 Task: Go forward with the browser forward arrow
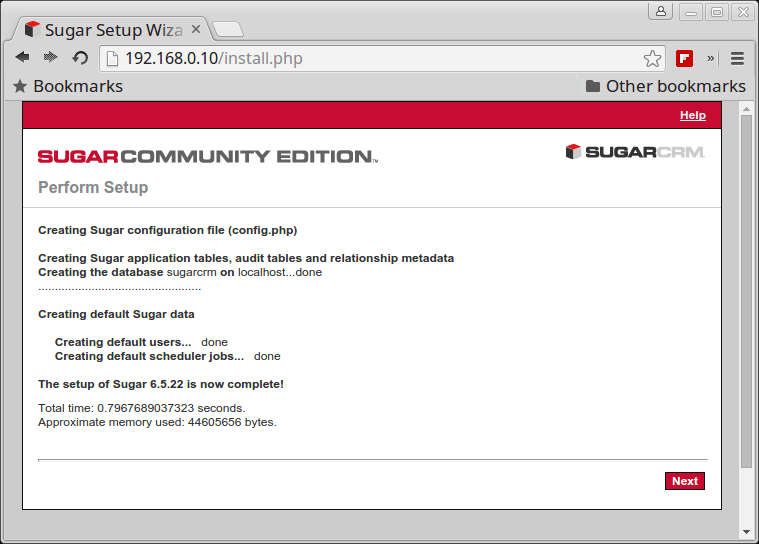click(x=50, y=58)
